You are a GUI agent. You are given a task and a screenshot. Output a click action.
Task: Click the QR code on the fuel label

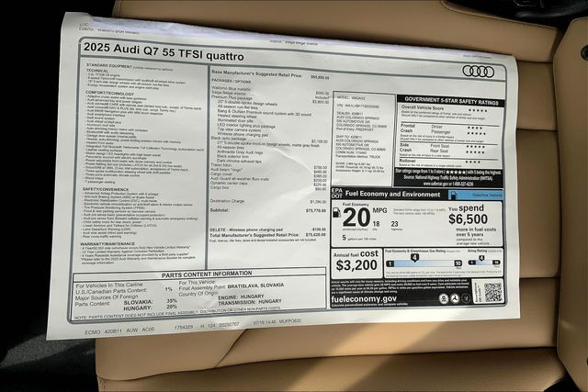tap(492, 293)
